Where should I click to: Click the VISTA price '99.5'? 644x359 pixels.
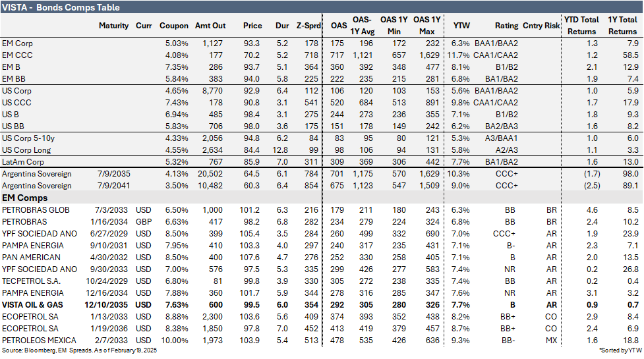[x=251, y=305]
